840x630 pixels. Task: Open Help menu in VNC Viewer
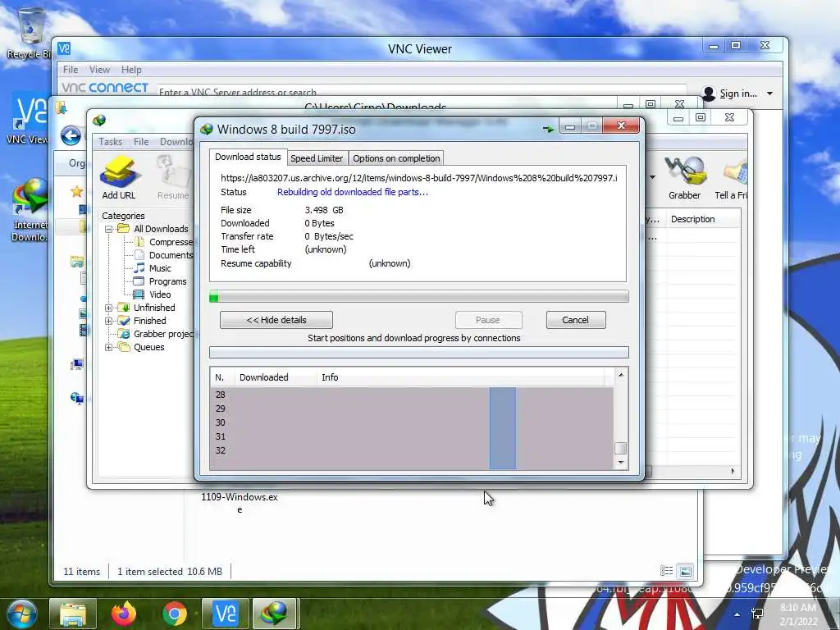[x=131, y=70]
